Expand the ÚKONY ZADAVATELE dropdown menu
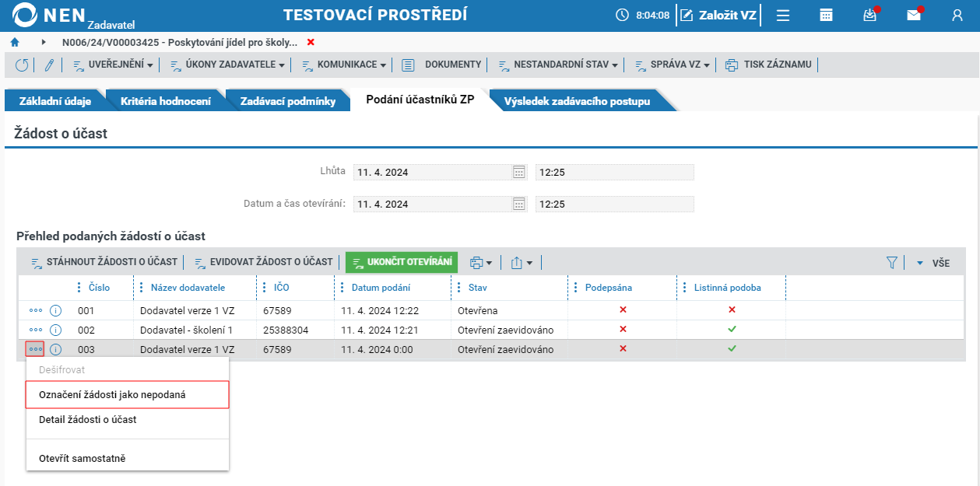This screenshot has width=980, height=486. click(x=227, y=65)
